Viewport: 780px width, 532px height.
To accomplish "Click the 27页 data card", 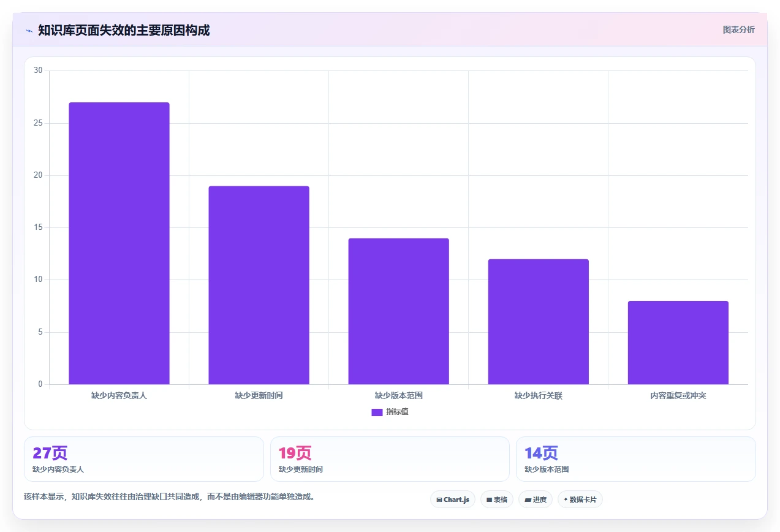I will [143, 459].
